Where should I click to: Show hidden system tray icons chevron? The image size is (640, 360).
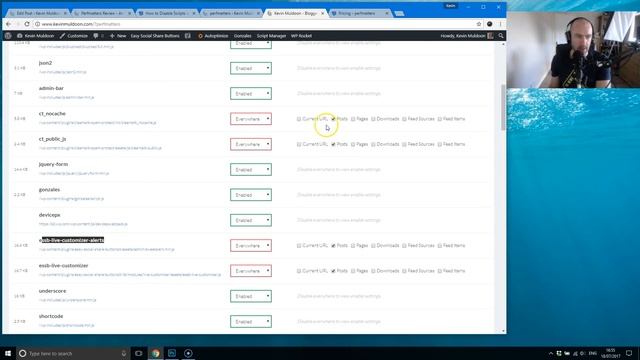click(x=551, y=353)
